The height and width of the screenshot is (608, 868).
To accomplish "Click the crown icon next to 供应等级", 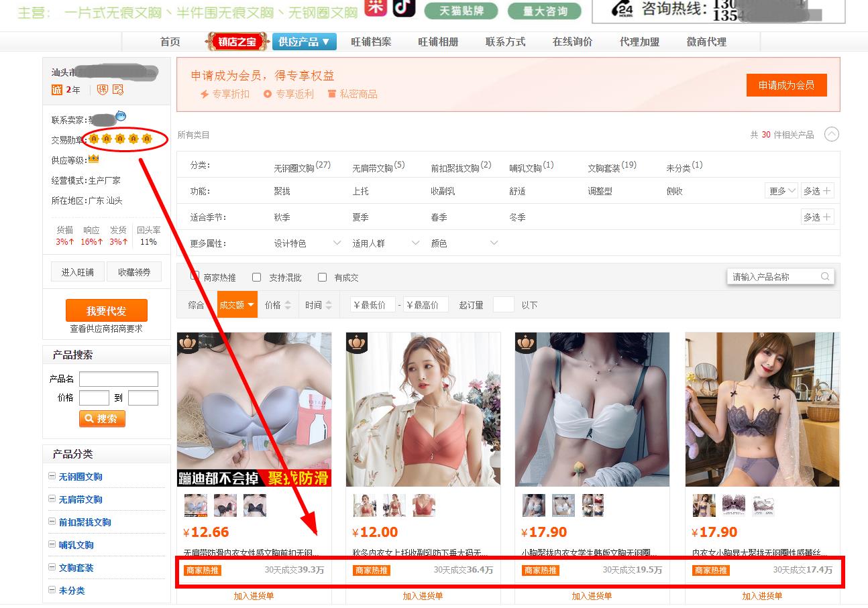I will click(93, 159).
